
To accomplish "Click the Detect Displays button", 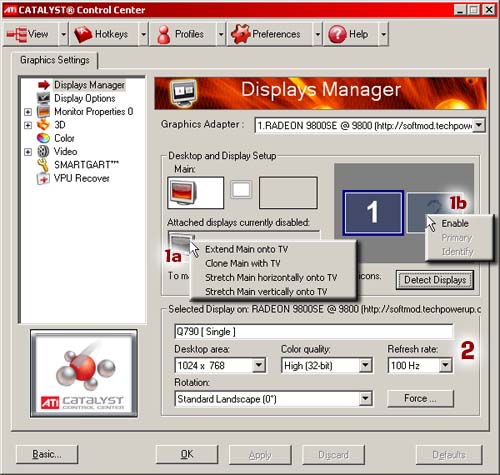I will [435, 280].
